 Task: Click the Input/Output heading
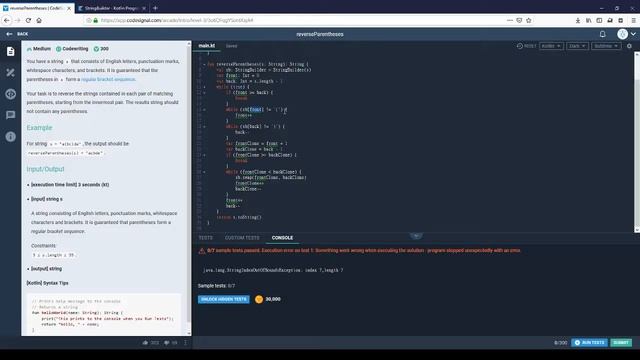click(45, 169)
